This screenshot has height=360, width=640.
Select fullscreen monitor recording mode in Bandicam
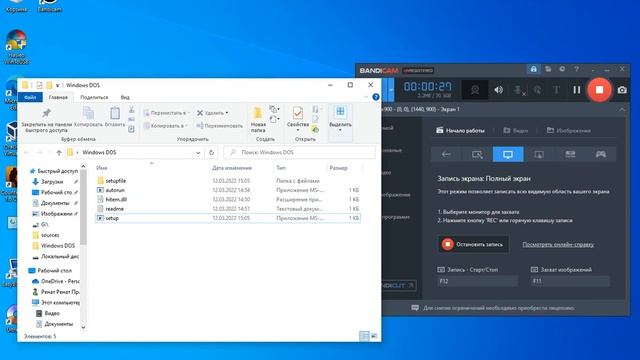click(508, 154)
